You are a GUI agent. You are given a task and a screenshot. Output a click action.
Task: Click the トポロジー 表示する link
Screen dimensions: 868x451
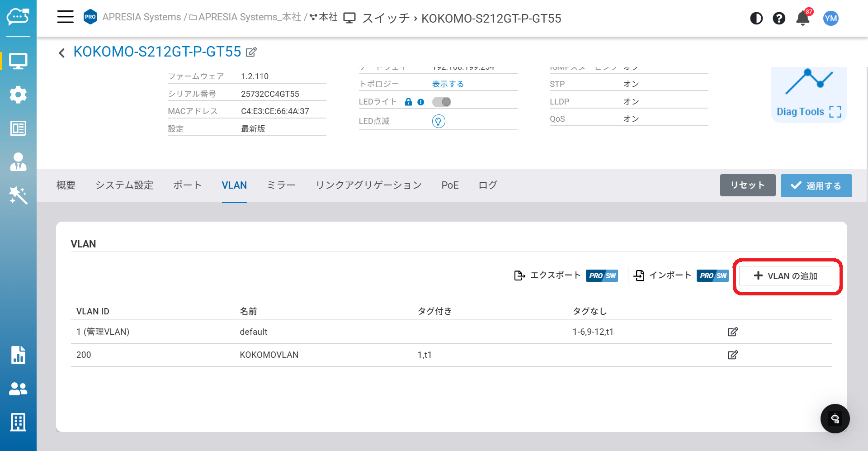click(x=448, y=84)
